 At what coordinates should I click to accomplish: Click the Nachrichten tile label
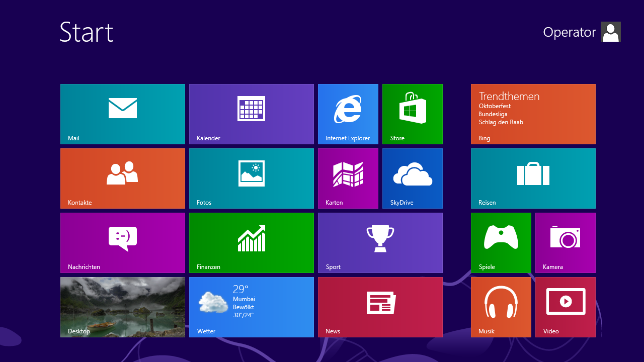(84, 267)
